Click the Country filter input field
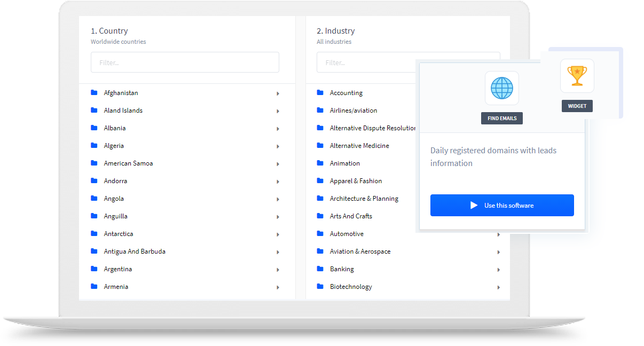The width and height of the screenshot is (644, 346). click(184, 62)
